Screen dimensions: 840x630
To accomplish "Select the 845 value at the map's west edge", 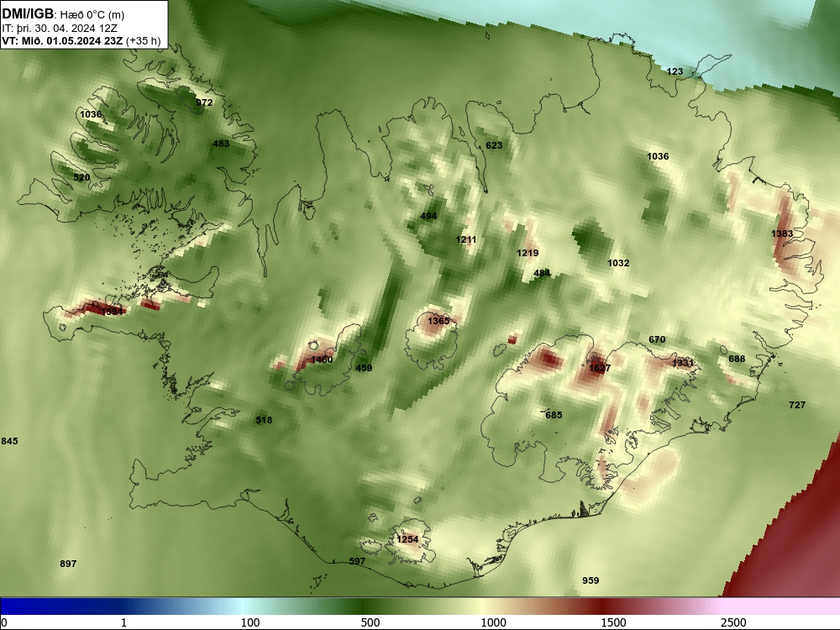I will [x=9, y=441].
